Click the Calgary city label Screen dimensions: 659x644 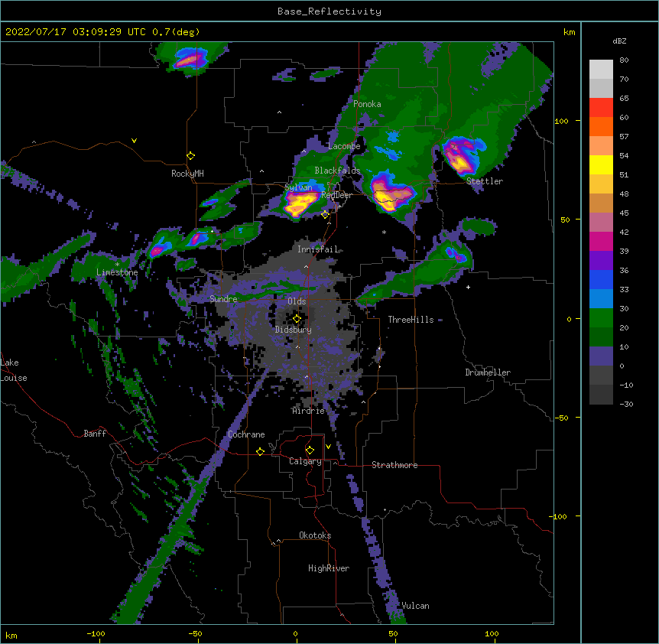click(x=305, y=461)
